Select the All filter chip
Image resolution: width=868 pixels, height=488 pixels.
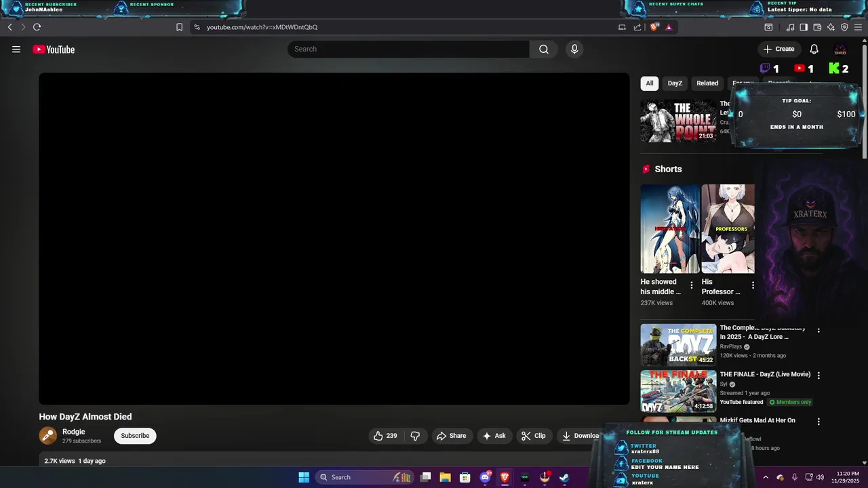650,83
